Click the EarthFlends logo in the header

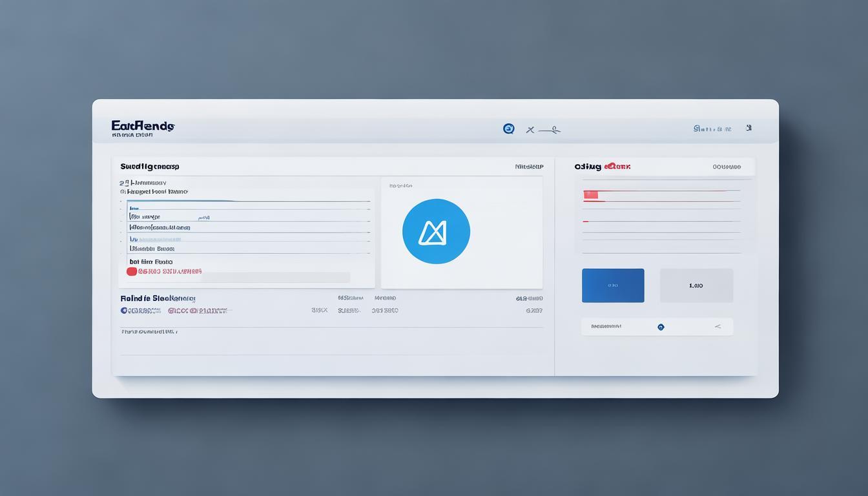click(142, 126)
